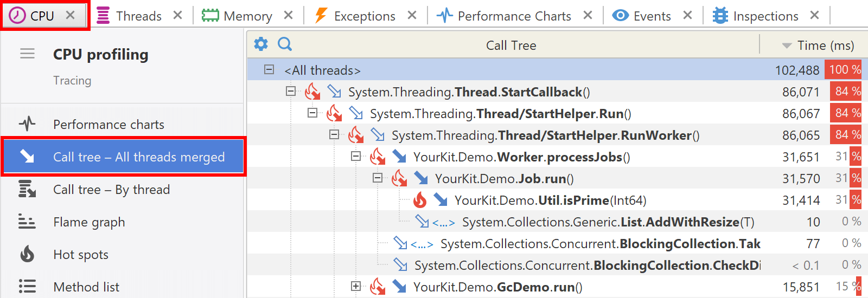Image resolution: width=868 pixels, height=298 pixels.
Task: Click the 102,488 time value
Action: coord(797,70)
